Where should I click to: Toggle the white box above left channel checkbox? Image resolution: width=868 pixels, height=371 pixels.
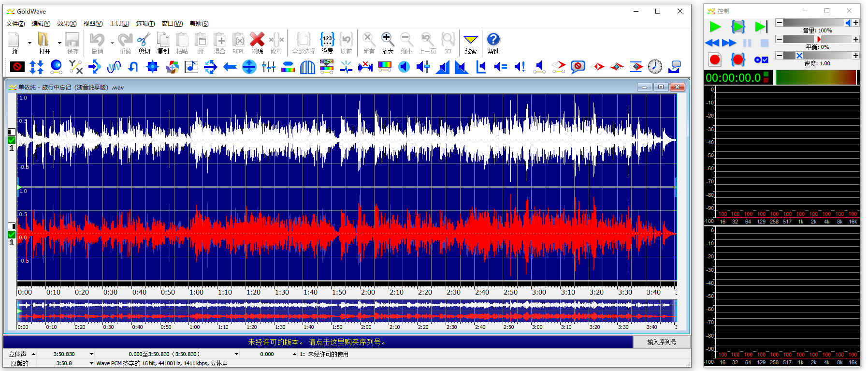pos(12,132)
